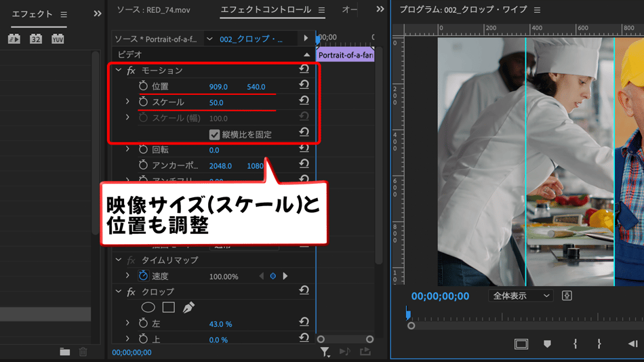
Task: Collapse the モーション effect section
Action: (119, 71)
